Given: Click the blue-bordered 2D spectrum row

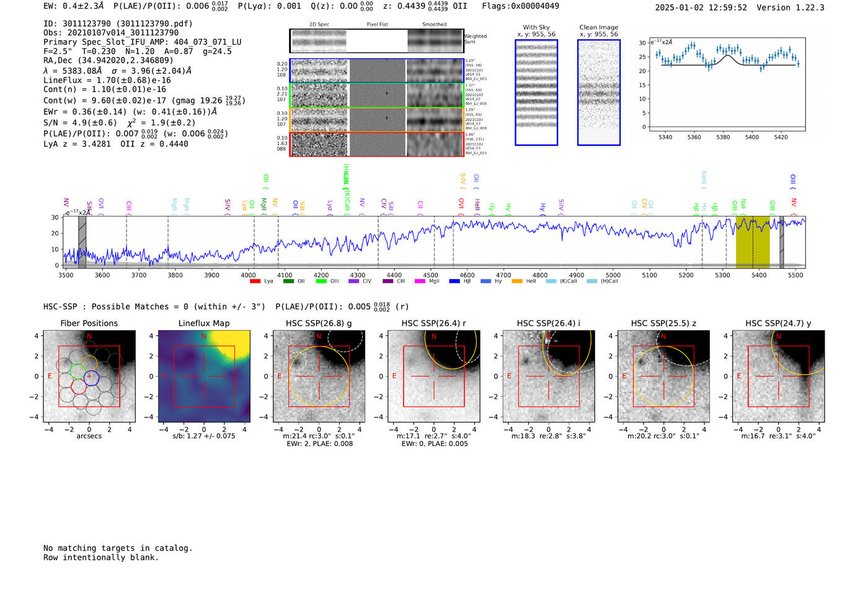Looking at the screenshot, I should pos(376,71).
